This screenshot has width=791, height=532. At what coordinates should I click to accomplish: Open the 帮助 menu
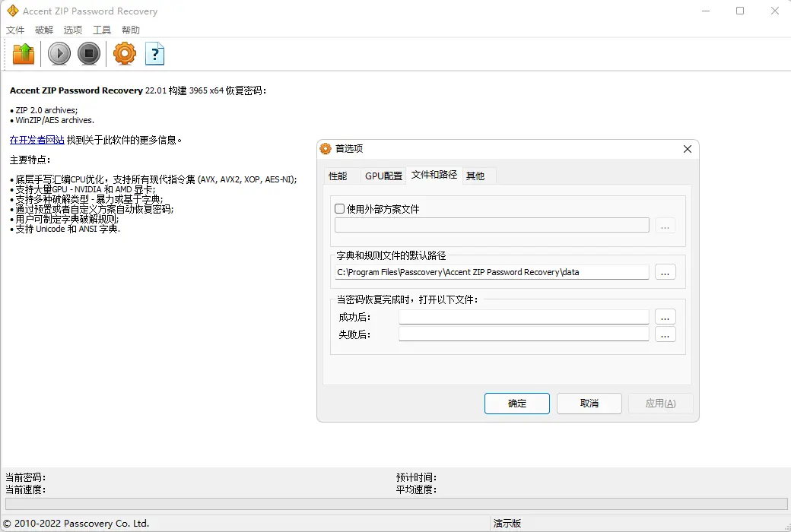coord(130,30)
